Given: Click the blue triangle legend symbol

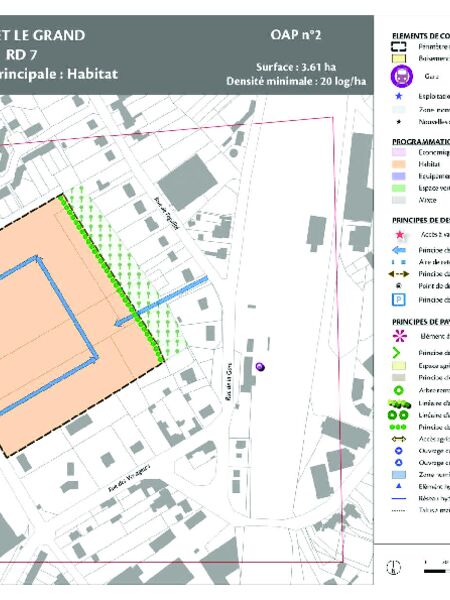Looking at the screenshot, I should pos(398,486).
